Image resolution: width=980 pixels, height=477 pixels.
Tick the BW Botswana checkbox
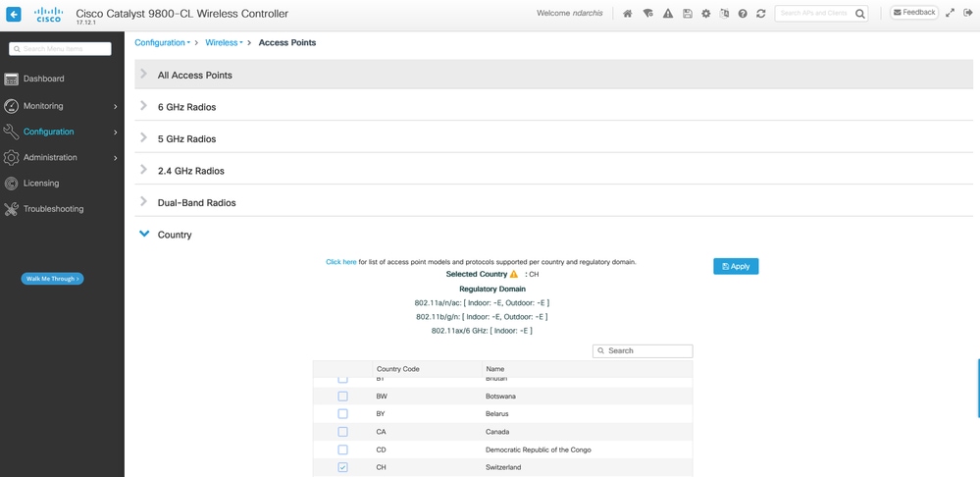(x=342, y=397)
